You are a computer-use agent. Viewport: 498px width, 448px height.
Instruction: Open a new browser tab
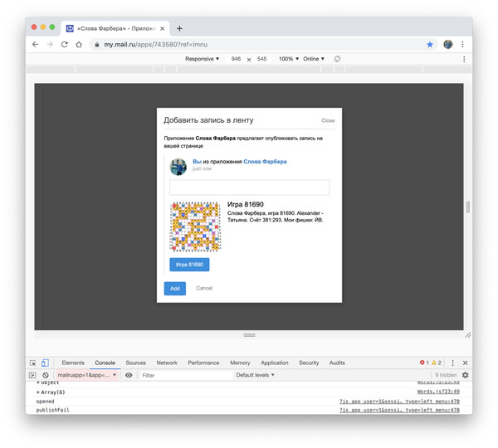(179, 28)
